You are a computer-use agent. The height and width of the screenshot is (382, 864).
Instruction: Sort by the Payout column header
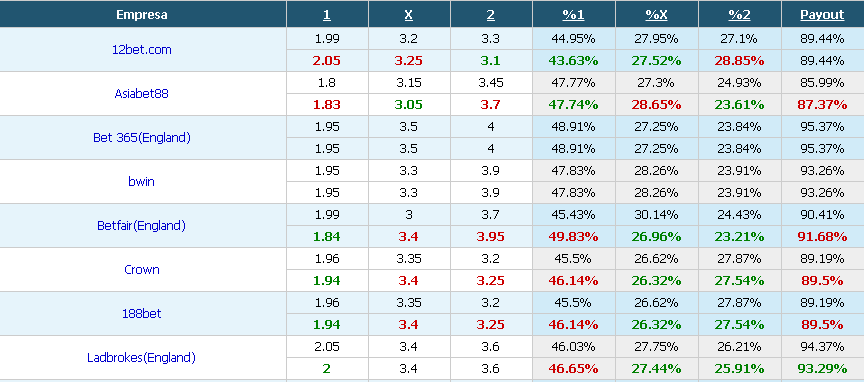tap(822, 15)
